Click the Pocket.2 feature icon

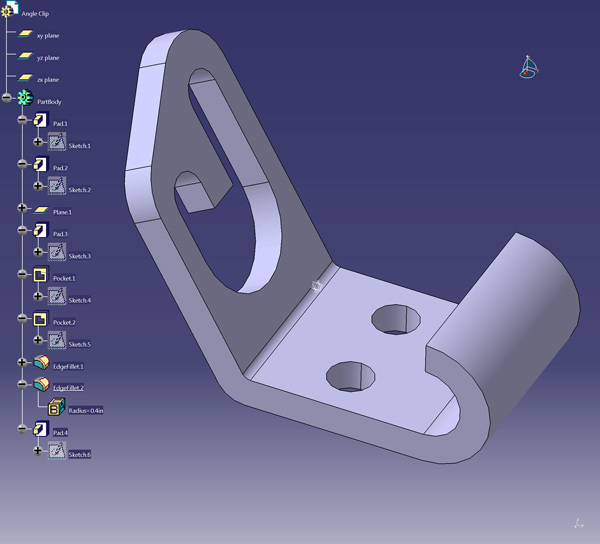(x=41, y=320)
